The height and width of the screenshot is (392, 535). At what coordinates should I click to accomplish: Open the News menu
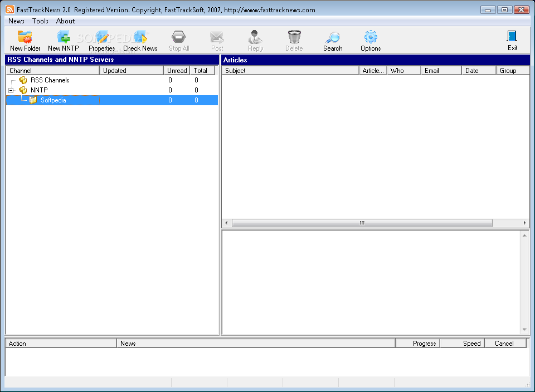coord(16,21)
